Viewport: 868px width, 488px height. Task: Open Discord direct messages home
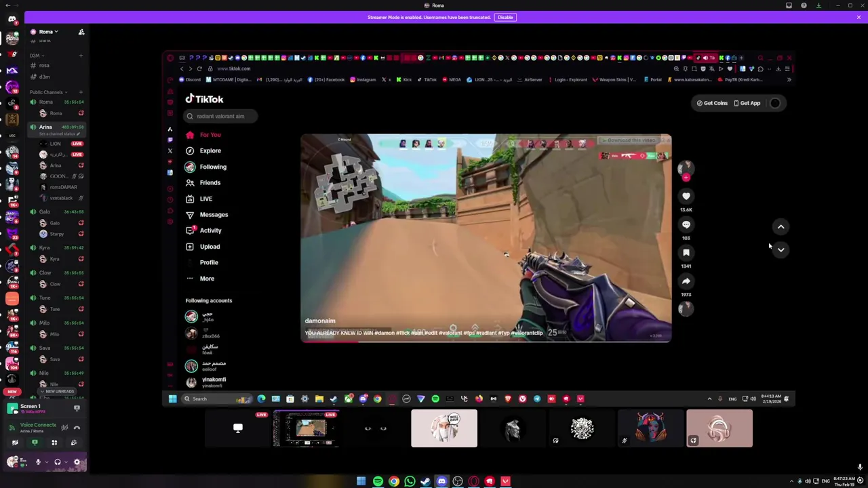tap(12, 20)
